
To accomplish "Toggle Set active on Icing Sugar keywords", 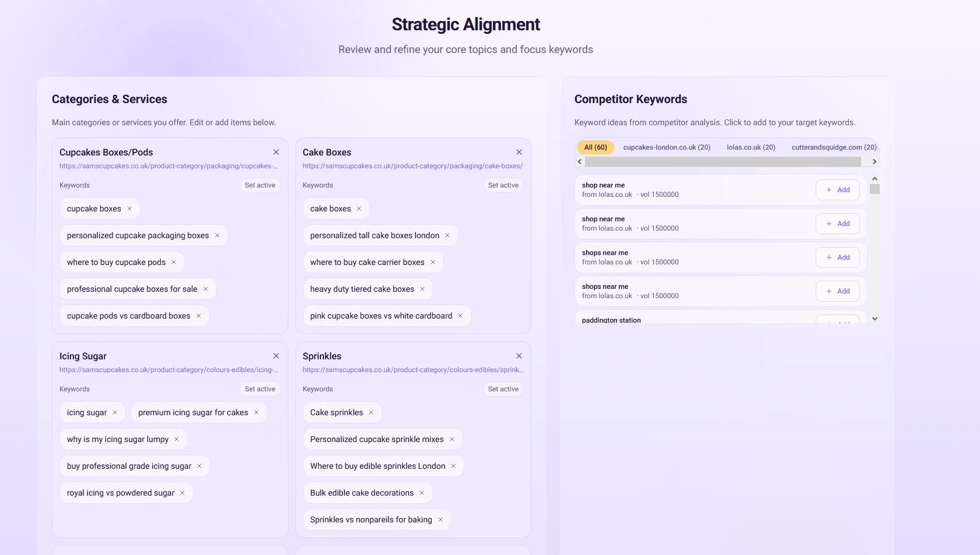I will [260, 388].
